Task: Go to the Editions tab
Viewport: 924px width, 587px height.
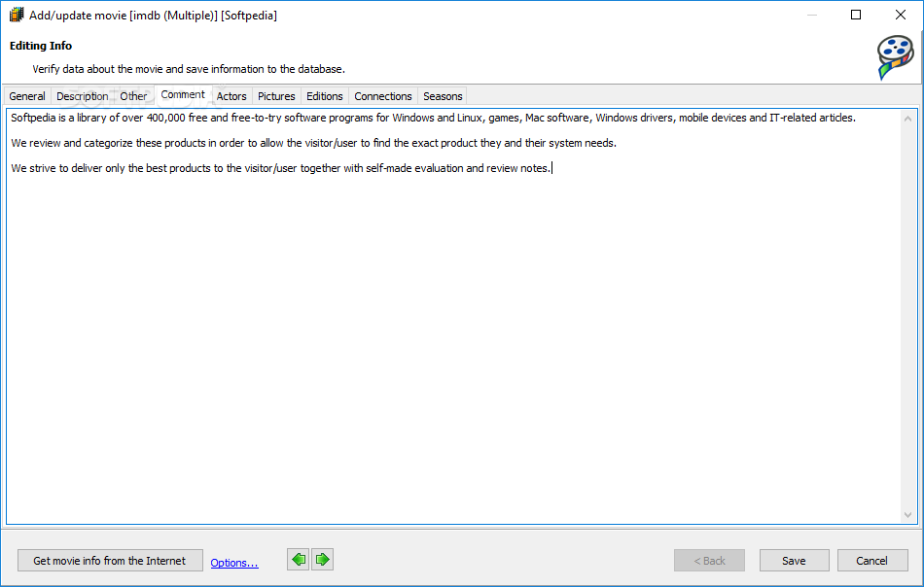Action: [x=325, y=96]
